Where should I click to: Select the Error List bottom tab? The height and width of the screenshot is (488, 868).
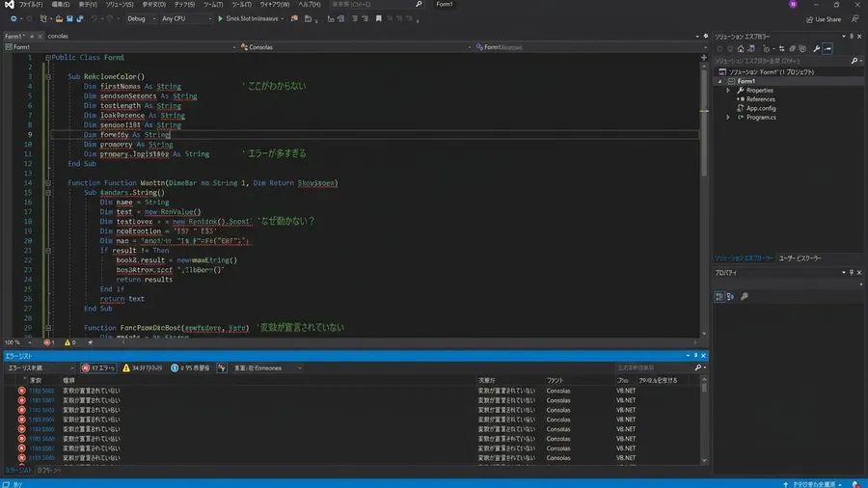[18, 471]
